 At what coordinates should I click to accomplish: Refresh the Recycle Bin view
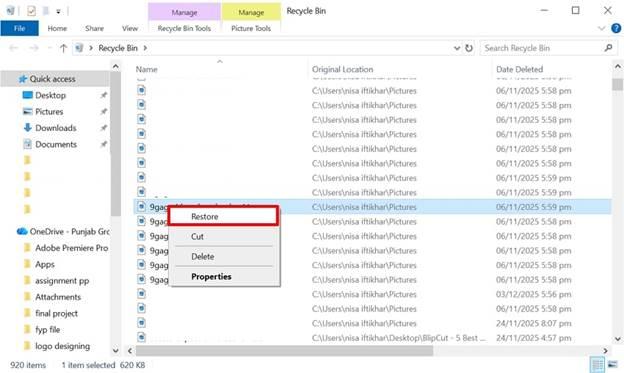(x=469, y=48)
